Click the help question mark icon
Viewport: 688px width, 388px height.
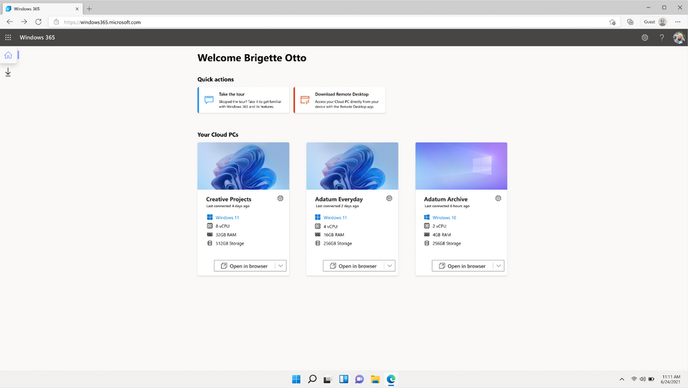tap(662, 37)
